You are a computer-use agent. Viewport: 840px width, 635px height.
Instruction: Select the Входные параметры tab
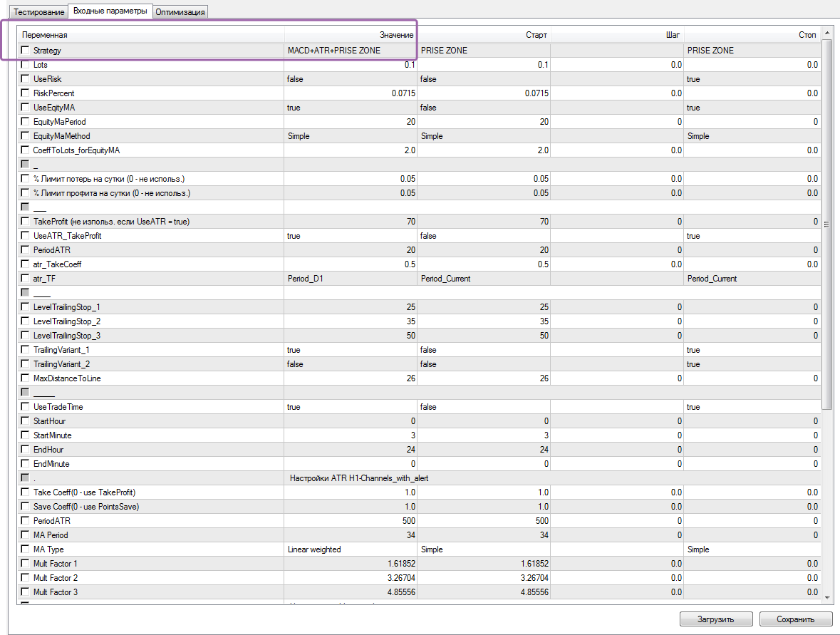pos(110,11)
